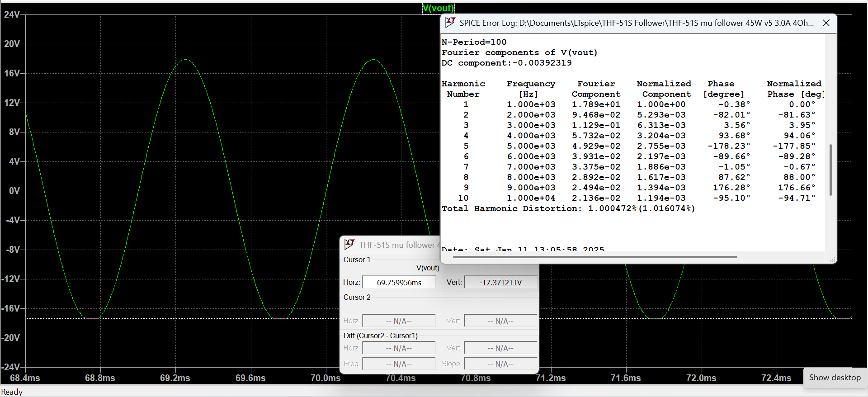The width and height of the screenshot is (868, 397).
Task: Click Cursor 1 Vert field -17.371211V
Action: [501, 283]
